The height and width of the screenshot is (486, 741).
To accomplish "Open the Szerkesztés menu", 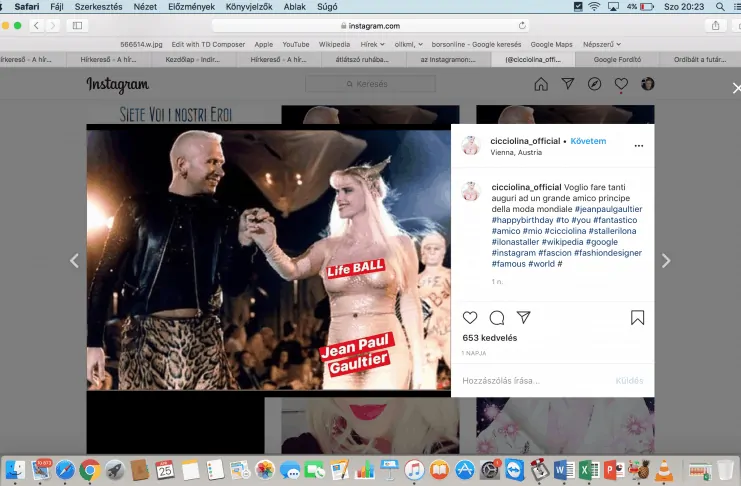I will coord(98,7).
